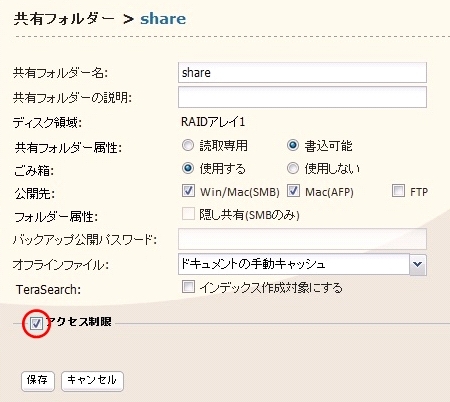Enable the FTP checkbox
This screenshot has height=402, width=450.
point(398,191)
